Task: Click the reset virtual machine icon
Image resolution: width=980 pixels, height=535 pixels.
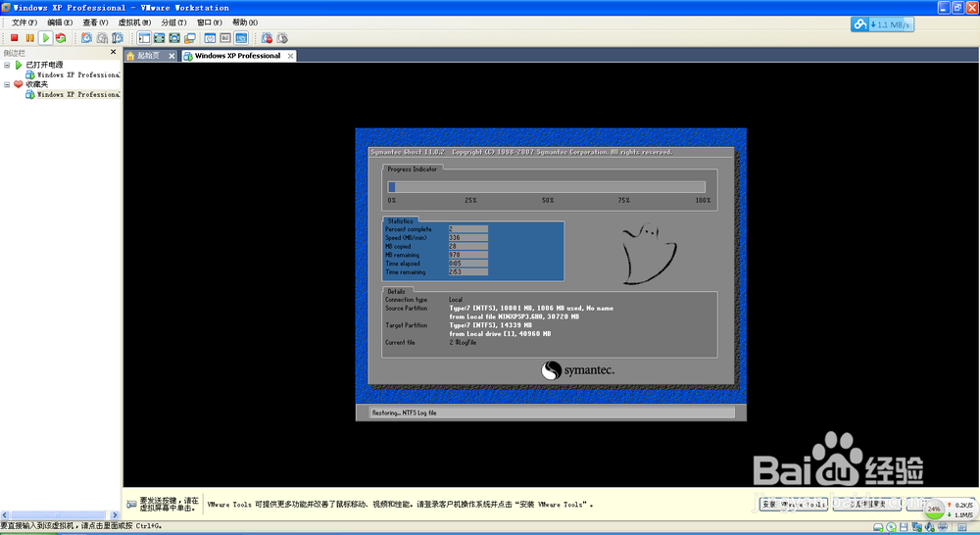Action: point(61,38)
